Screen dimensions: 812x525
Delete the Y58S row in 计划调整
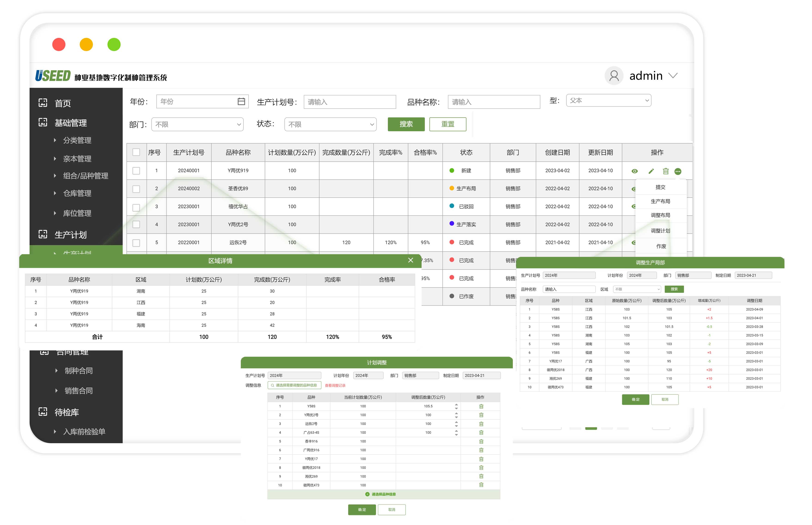pyautogui.click(x=481, y=406)
